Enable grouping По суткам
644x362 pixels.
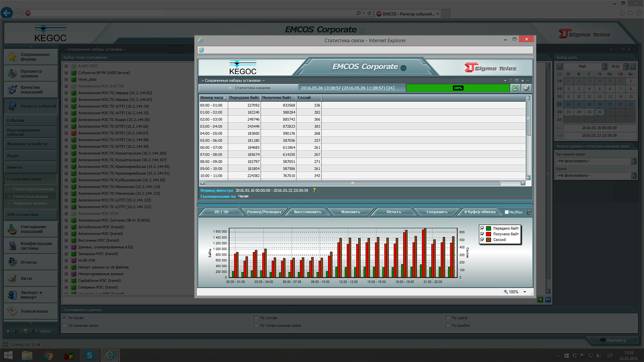[x=256, y=318]
